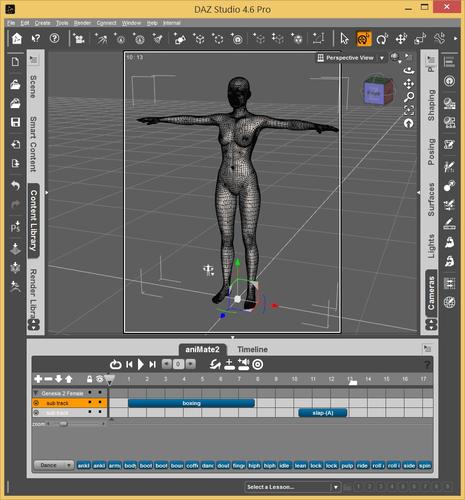Expand the left pane with the arrow handle
465x500 pixels.
click(x=47, y=192)
